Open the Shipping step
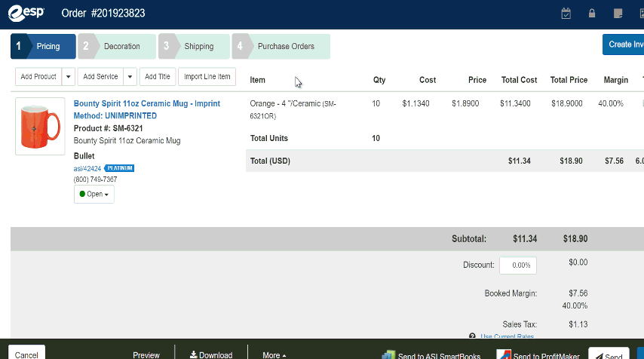644x359 pixels. [194, 46]
